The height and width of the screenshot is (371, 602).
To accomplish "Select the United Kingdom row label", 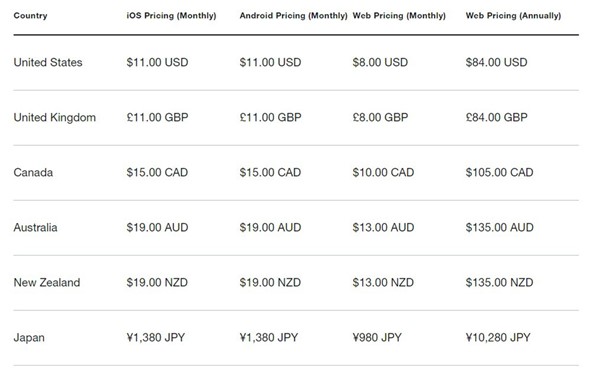I will 55,117.
